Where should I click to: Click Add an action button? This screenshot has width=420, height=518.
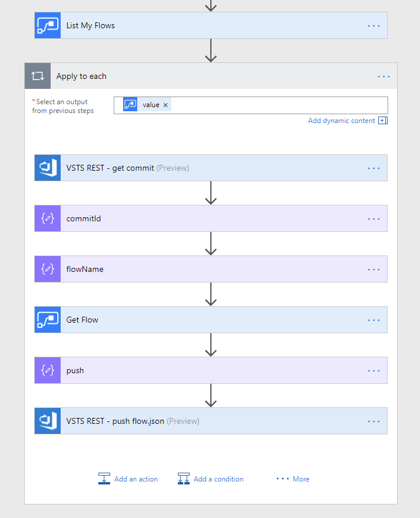point(128,479)
